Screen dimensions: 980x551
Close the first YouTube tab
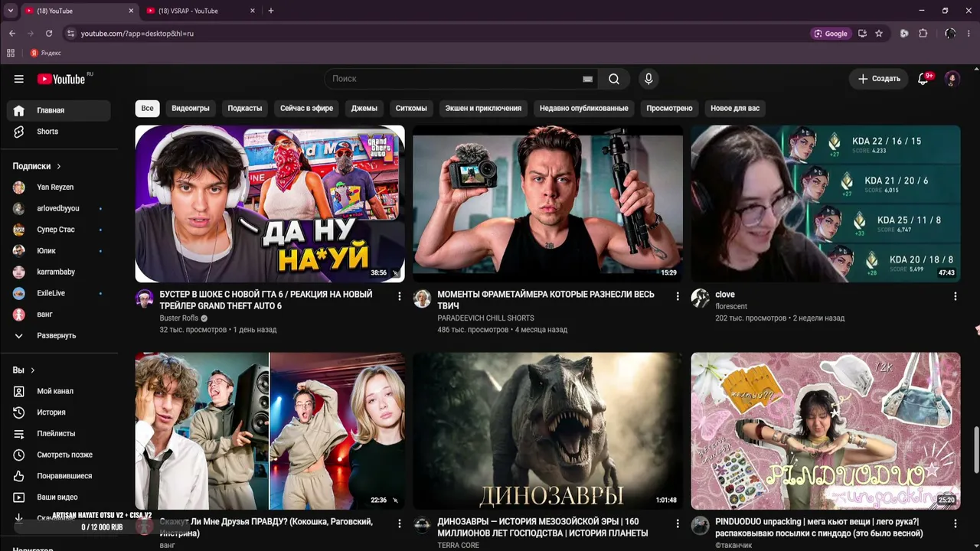pos(131,11)
